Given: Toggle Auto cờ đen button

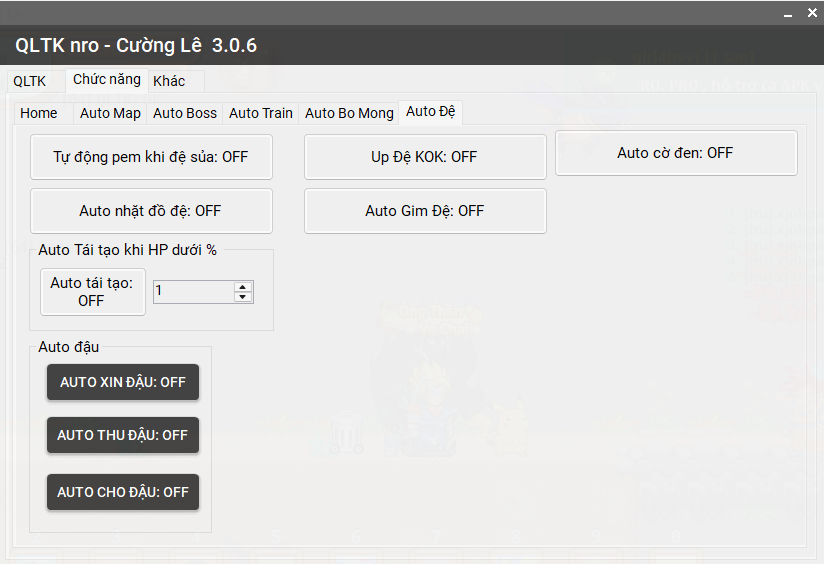Looking at the screenshot, I should tap(676, 153).
